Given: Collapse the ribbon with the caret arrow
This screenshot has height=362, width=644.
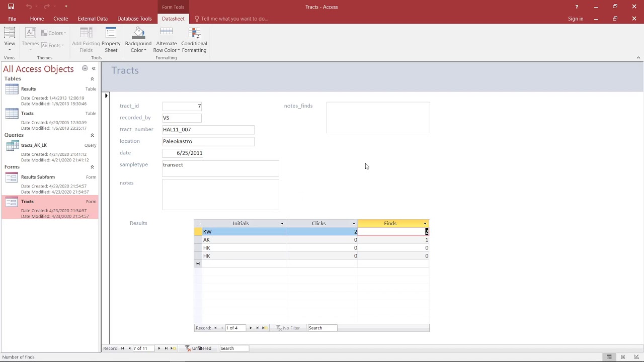Looking at the screenshot, I should (x=638, y=58).
